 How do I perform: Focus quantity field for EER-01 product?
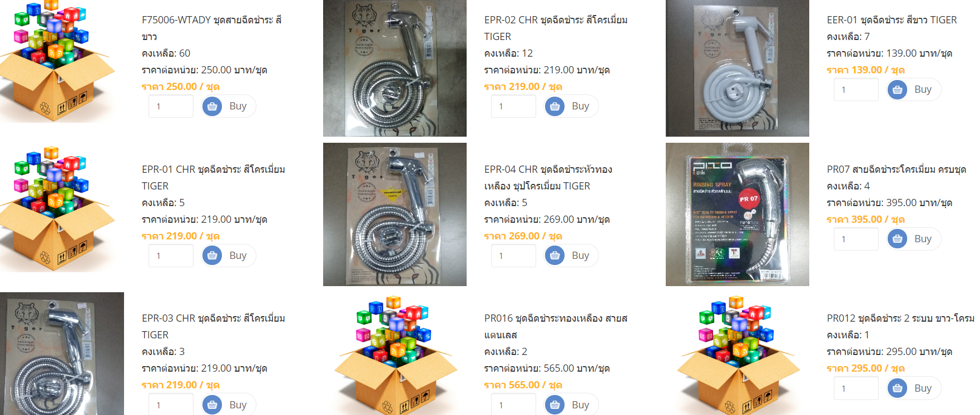[856, 89]
